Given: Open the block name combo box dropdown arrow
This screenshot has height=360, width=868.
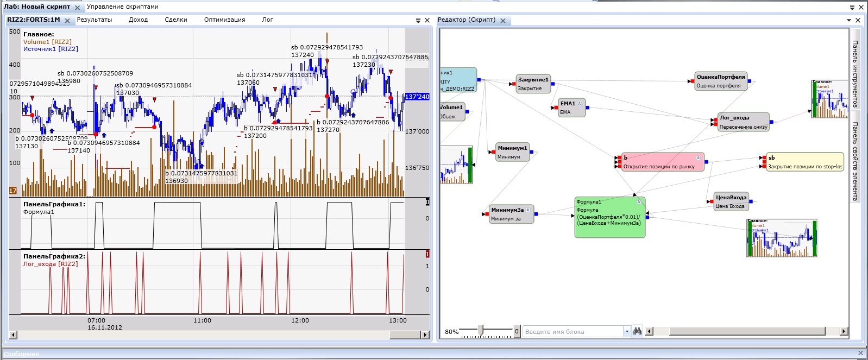Looking at the screenshot, I should click(627, 331).
